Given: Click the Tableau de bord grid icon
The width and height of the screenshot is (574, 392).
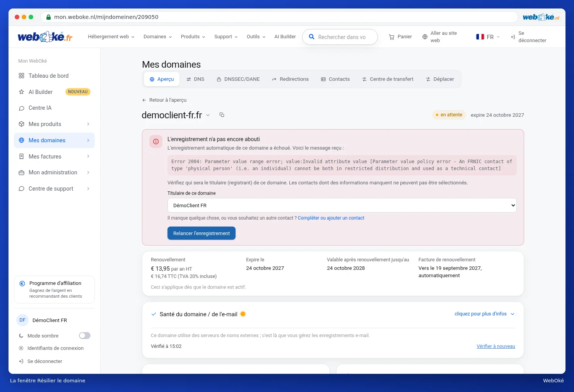Looking at the screenshot, I should (x=21, y=76).
